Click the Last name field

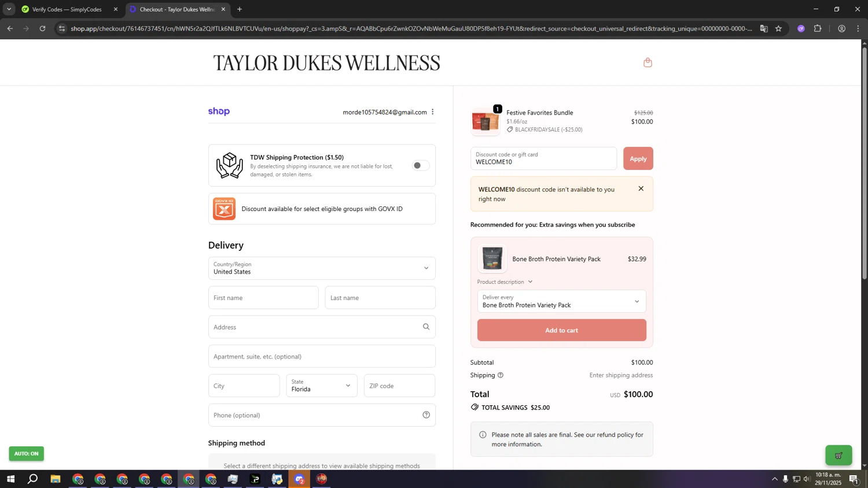380,298
